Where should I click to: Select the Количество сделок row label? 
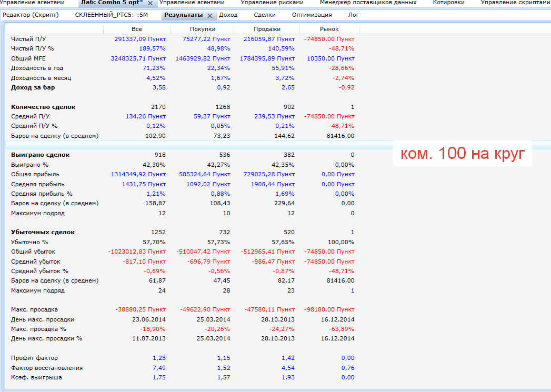click(x=43, y=107)
